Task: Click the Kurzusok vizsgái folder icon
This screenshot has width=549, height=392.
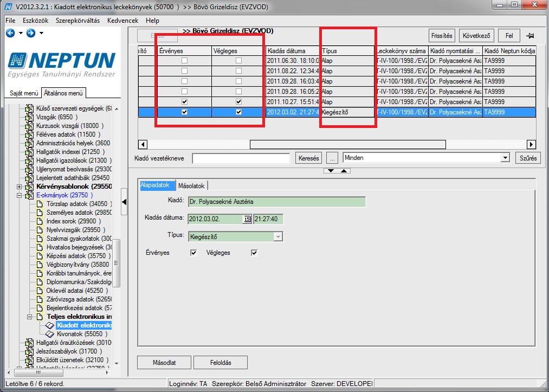Action: pos(29,126)
